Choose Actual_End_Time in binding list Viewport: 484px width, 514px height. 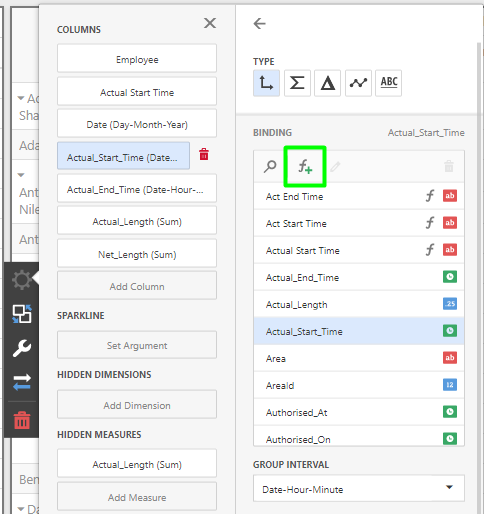pos(359,277)
